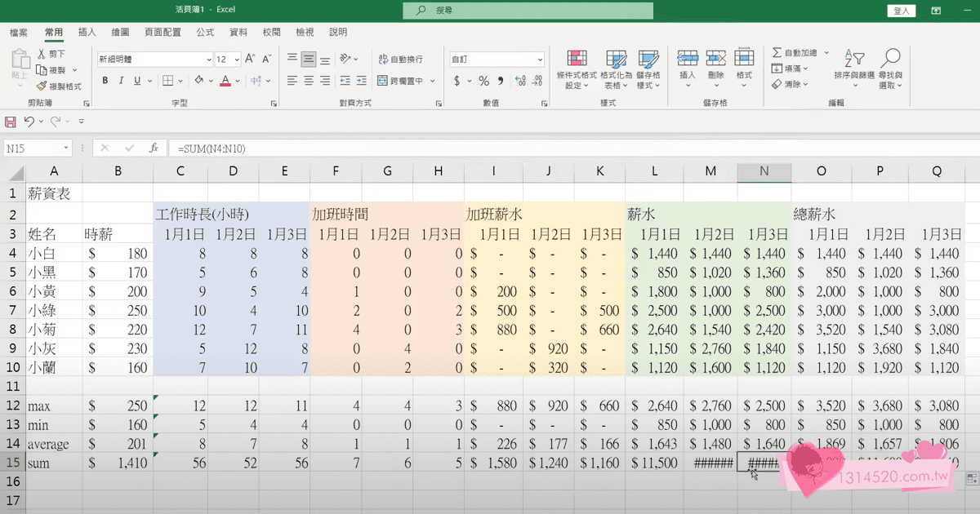Select column N header
The image size is (980, 514).
(764, 171)
